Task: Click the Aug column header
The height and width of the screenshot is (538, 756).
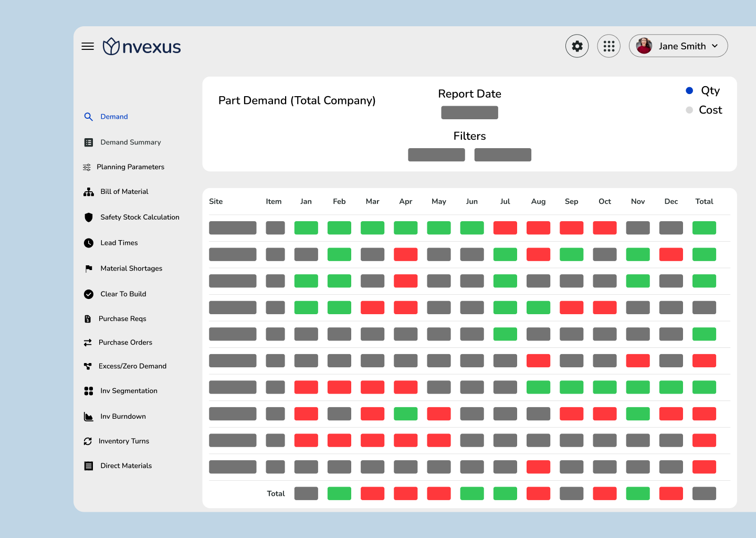Action: click(538, 201)
